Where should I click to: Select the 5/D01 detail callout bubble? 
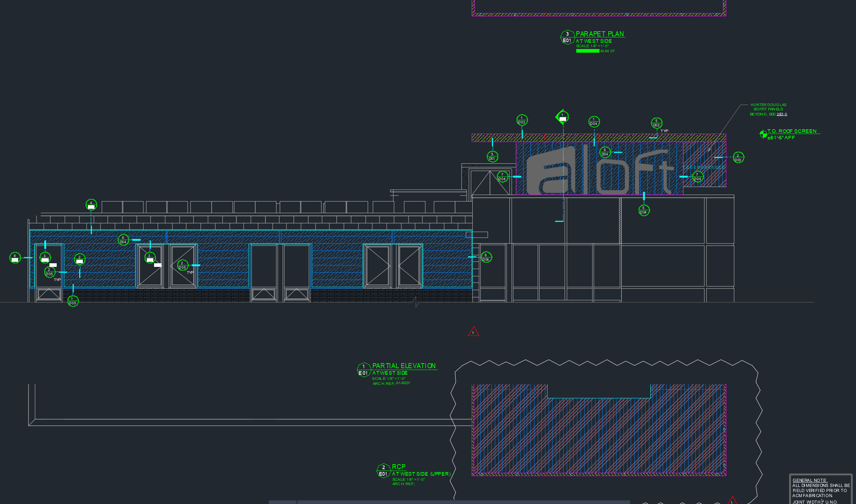(x=492, y=157)
